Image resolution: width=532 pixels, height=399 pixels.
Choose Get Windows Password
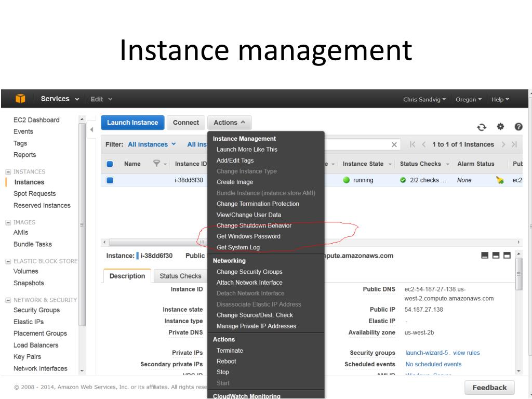[248, 236]
